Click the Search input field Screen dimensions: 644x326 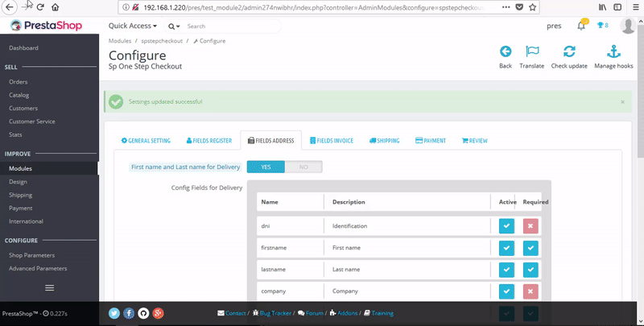232,27
